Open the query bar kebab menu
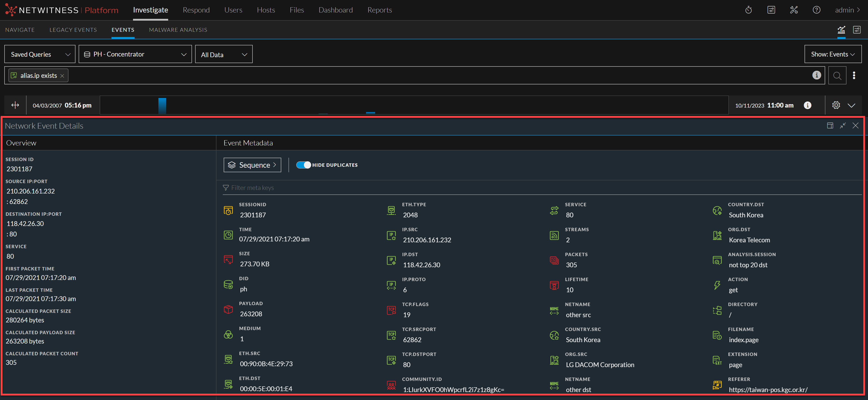The image size is (868, 400). pyautogui.click(x=854, y=76)
